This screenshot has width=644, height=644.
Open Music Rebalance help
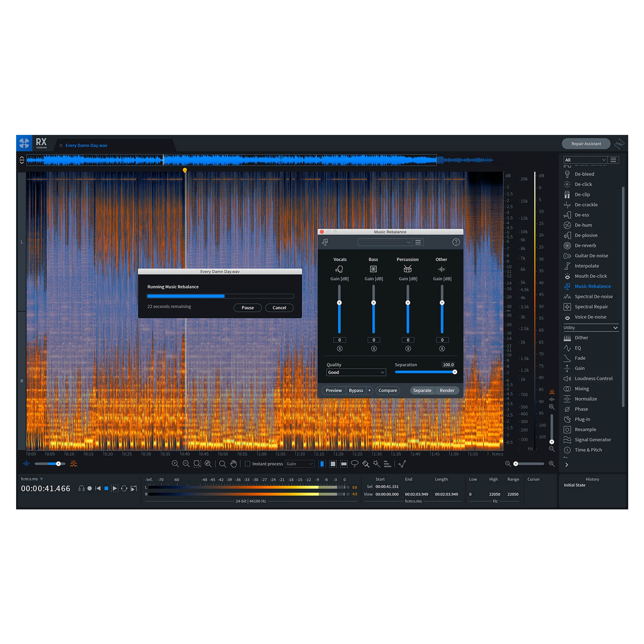456,242
